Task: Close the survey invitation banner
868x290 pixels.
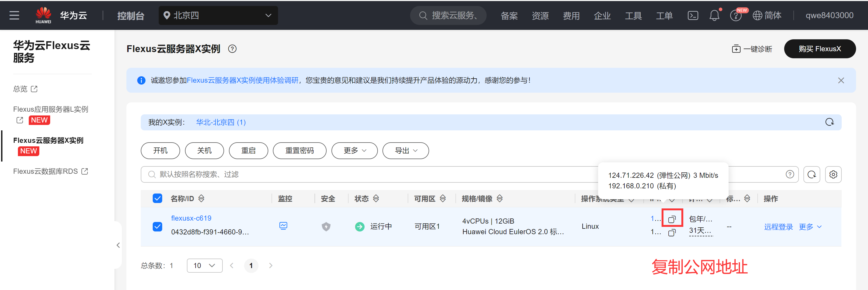Action: (x=841, y=80)
